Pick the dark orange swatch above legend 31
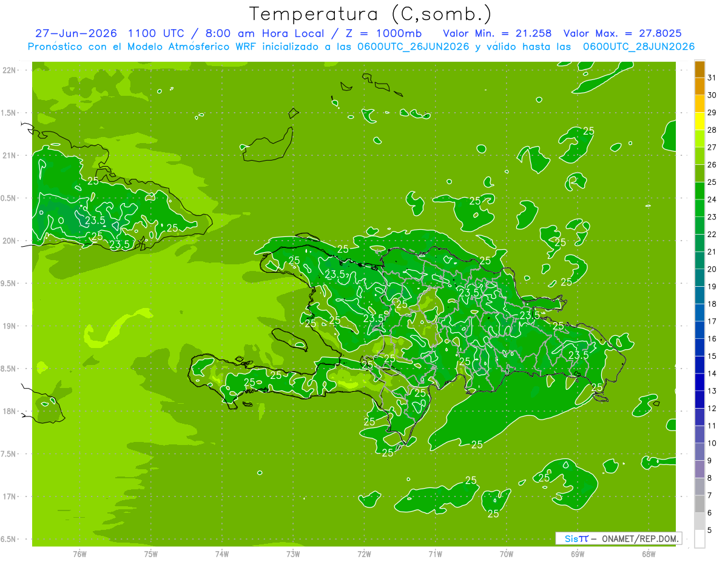The width and height of the screenshot is (728, 562). point(699,69)
